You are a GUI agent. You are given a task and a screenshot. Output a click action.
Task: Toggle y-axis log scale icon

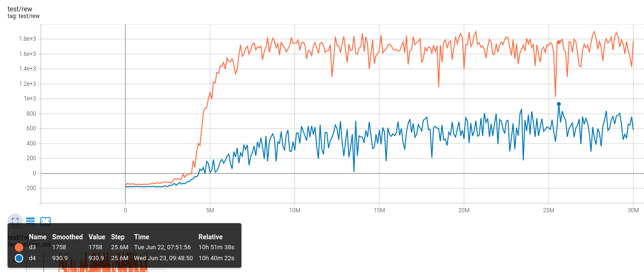tap(30, 220)
